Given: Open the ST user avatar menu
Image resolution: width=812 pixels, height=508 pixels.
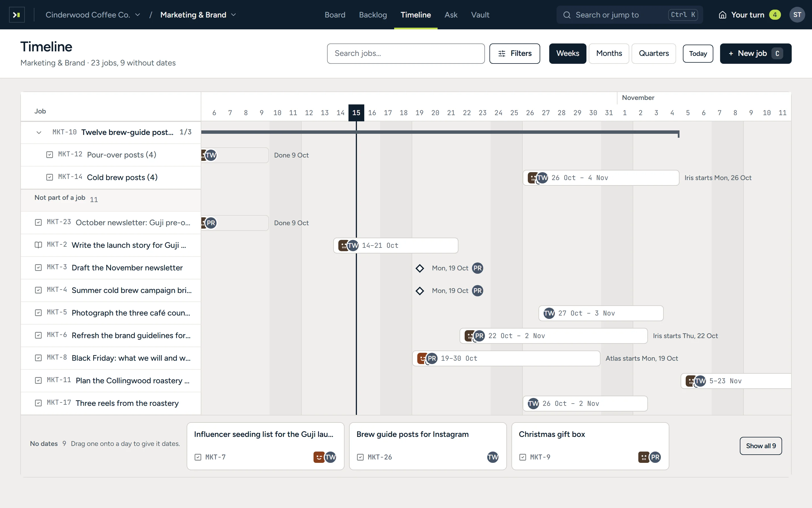Looking at the screenshot, I should tap(797, 15).
